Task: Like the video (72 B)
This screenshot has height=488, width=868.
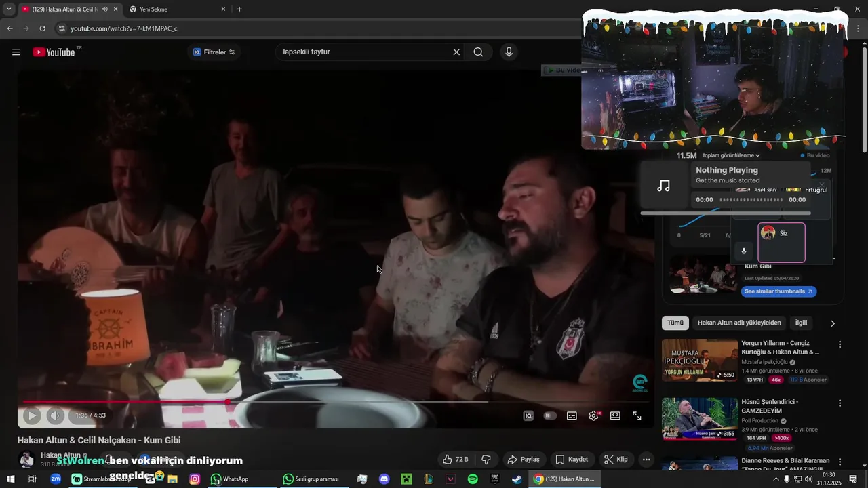Action: click(x=456, y=460)
